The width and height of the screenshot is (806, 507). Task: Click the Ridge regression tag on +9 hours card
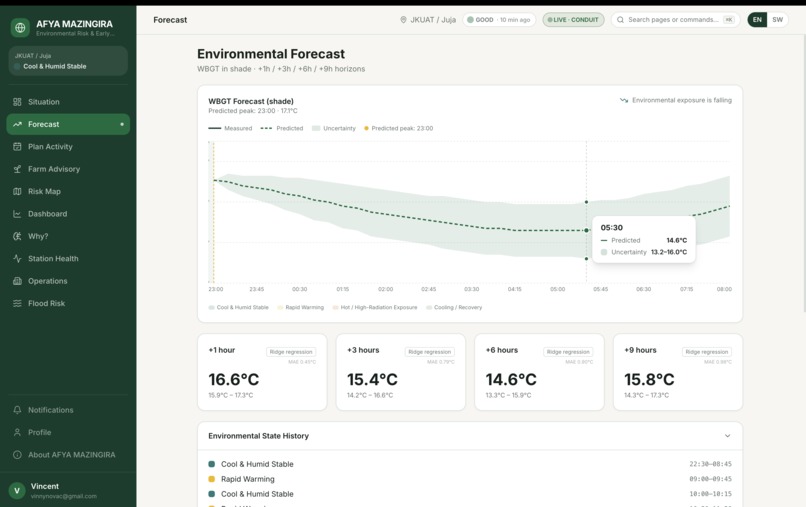(x=707, y=352)
